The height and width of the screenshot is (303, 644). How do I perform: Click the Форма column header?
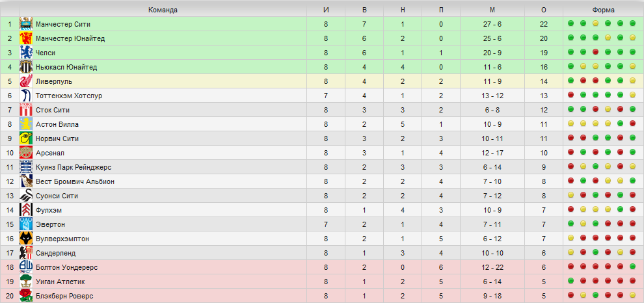(x=603, y=10)
